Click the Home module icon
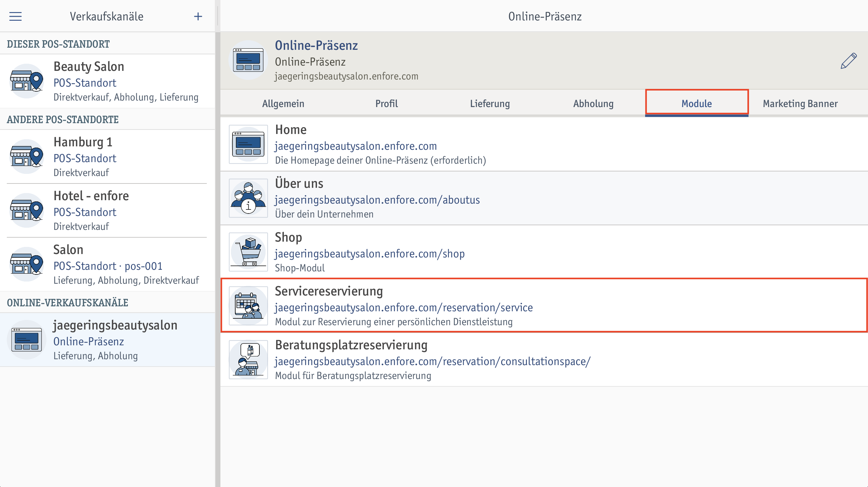The width and height of the screenshot is (868, 487). pyautogui.click(x=248, y=144)
